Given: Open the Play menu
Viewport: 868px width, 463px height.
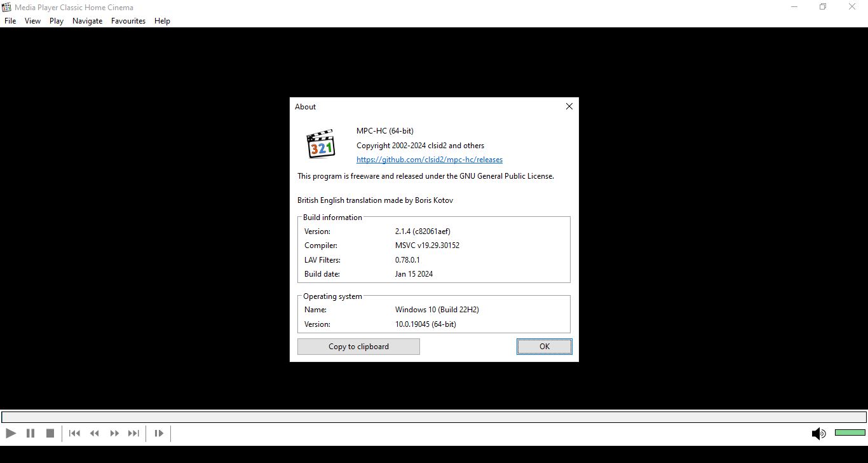Looking at the screenshot, I should pos(57,21).
